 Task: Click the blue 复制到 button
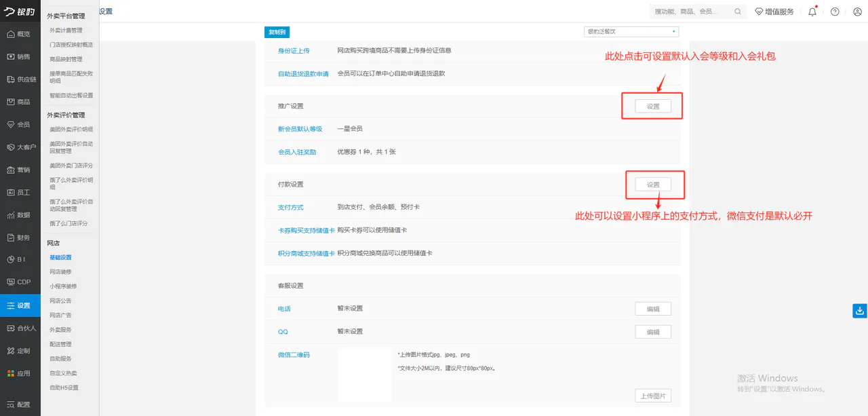click(x=277, y=32)
